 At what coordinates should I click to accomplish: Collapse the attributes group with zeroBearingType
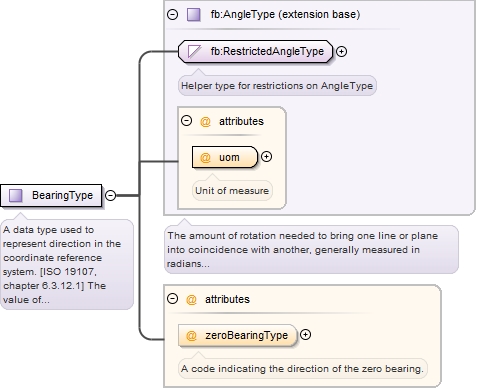tap(172, 298)
